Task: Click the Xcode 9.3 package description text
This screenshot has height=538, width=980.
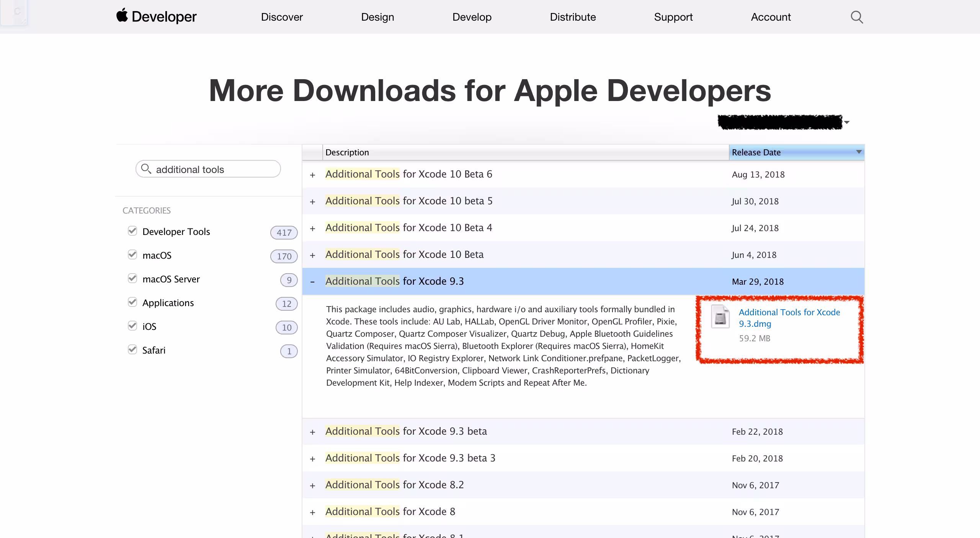Action: 503,346
